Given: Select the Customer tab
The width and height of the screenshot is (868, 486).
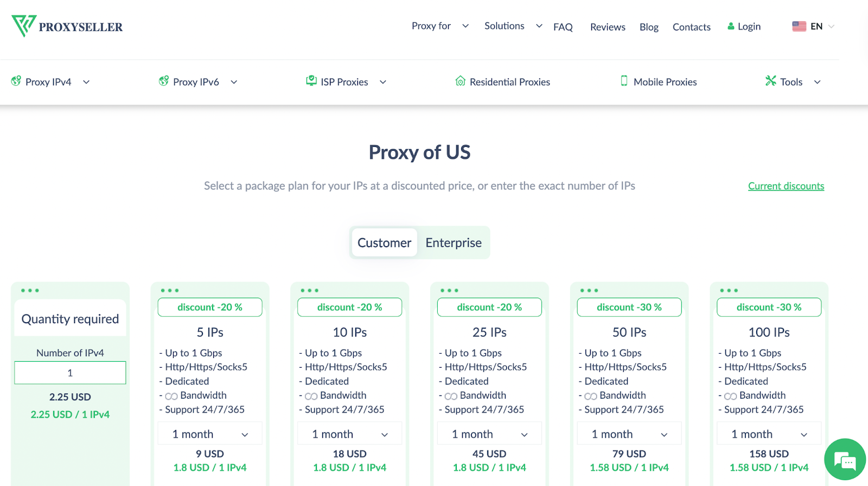Looking at the screenshot, I should pyautogui.click(x=384, y=242).
